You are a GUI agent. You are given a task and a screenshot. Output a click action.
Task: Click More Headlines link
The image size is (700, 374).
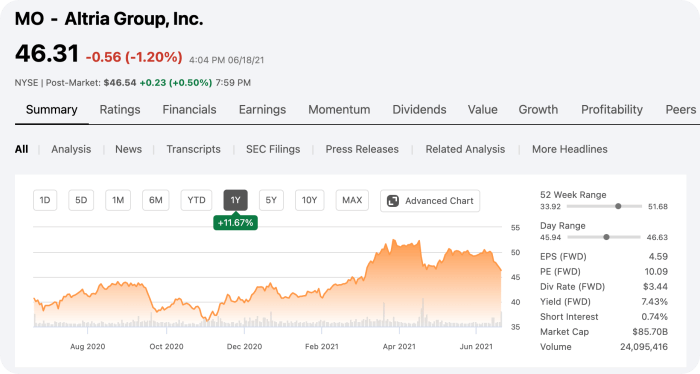point(570,149)
